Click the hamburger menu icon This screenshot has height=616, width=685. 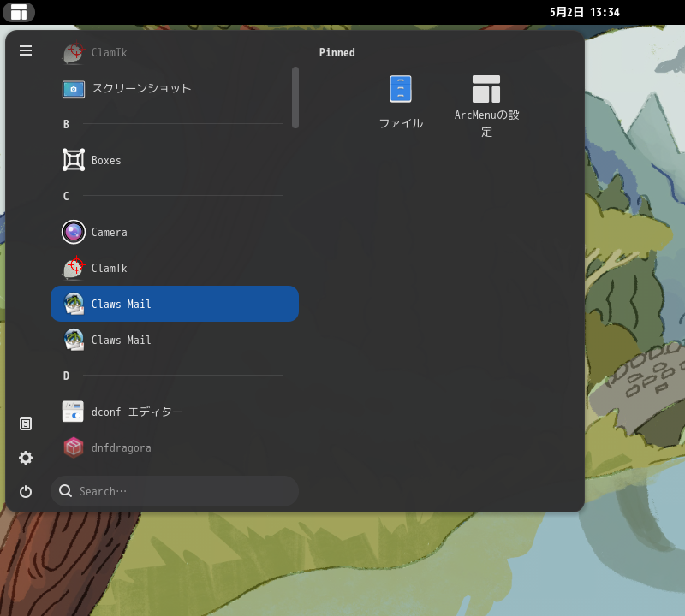pos(26,50)
